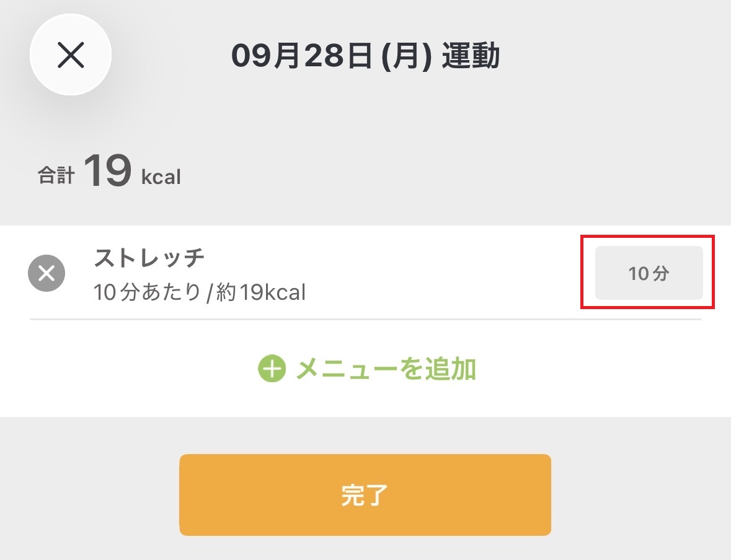The width and height of the screenshot is (731, 560).
Task: Tap the 10分あたり/約19kcal description line
Action: tap(200, 292)
